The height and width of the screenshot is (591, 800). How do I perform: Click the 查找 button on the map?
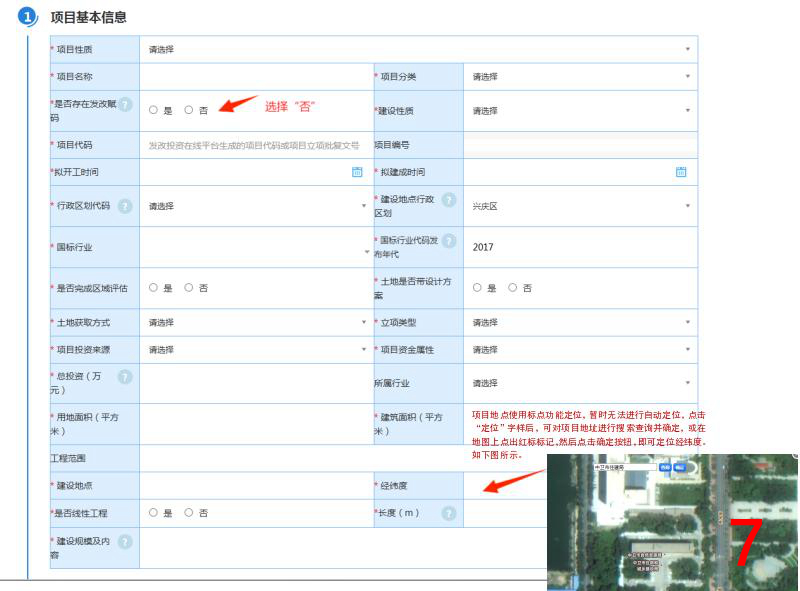(x=665, y=467)
